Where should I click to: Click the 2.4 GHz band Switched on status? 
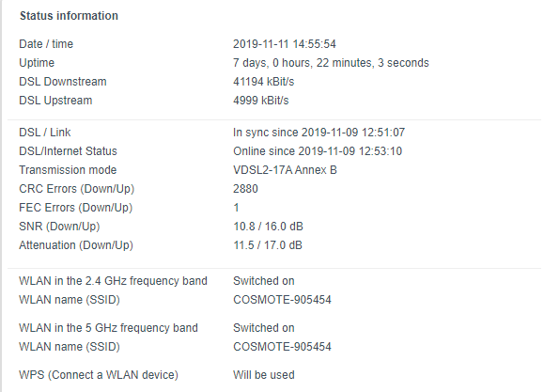tap(264, 280)
